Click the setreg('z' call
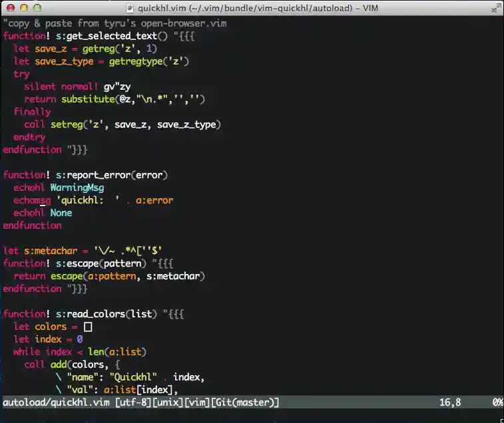Screen dimensions: 504x423 coord(77,124)
